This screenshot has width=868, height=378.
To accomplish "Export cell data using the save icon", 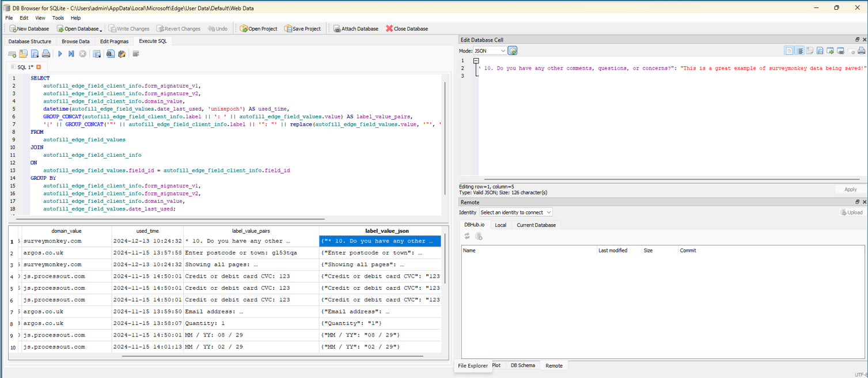I will click(819, 51).
